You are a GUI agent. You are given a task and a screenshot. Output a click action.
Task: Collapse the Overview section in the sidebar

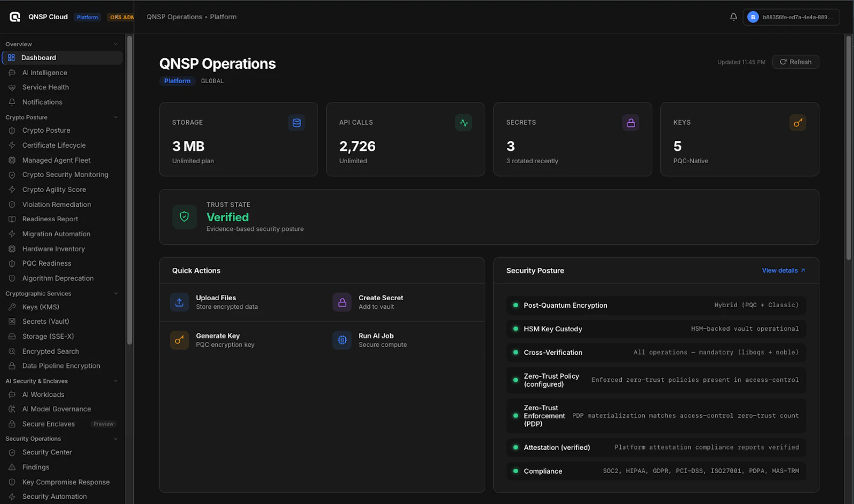point(115,44)
